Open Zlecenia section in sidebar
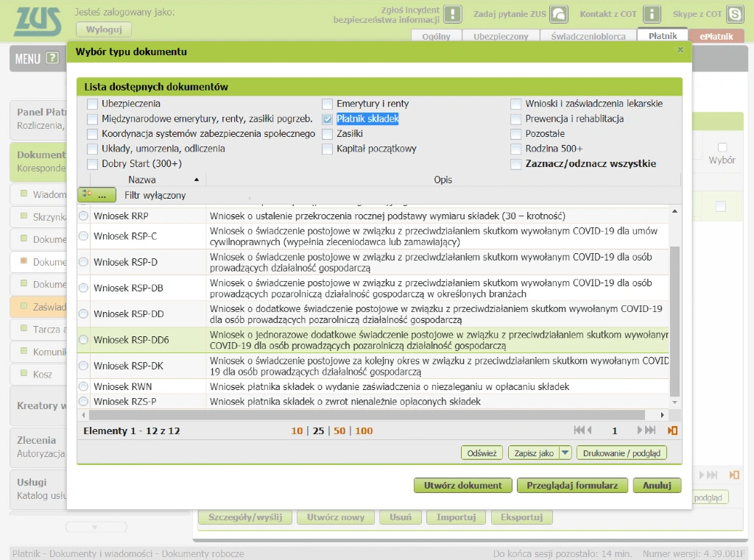 [x=38, y=446]
